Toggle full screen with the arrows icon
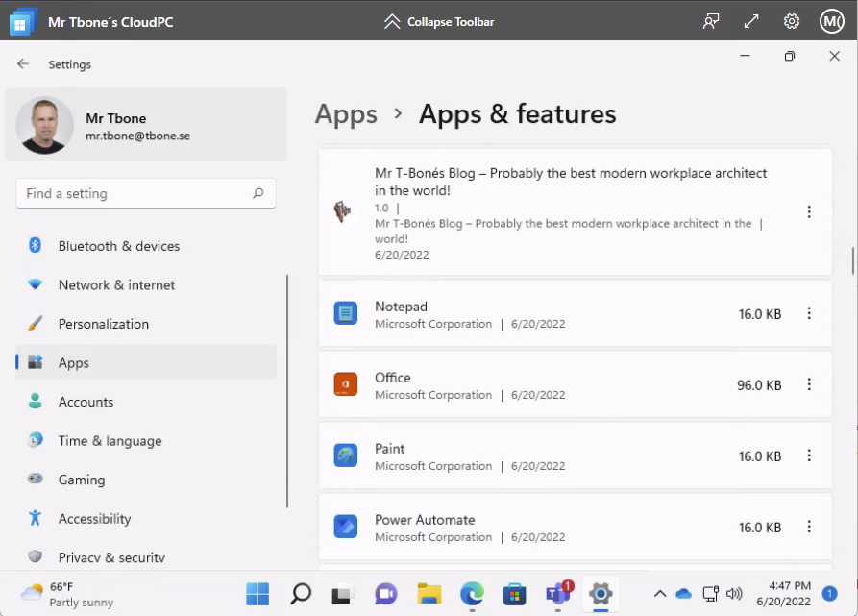Viewport: 858px width, 616px height. (751, 22)
